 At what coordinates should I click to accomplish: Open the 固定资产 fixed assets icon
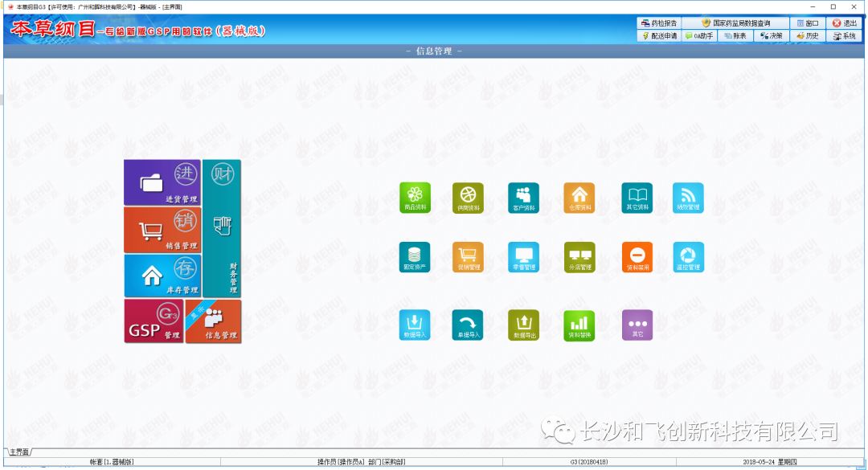click(415, 257)
